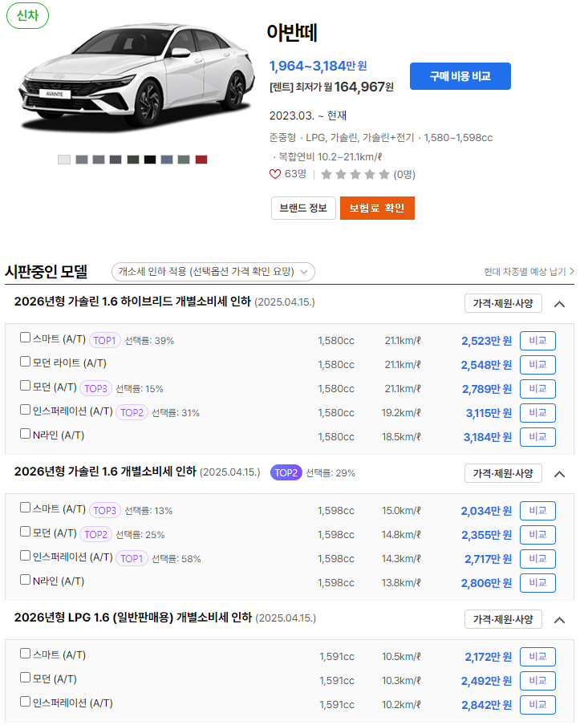The width and height of the screenshot is (588, 725).
Task: Click the 63명 likes count
Action: coord(295,174)
